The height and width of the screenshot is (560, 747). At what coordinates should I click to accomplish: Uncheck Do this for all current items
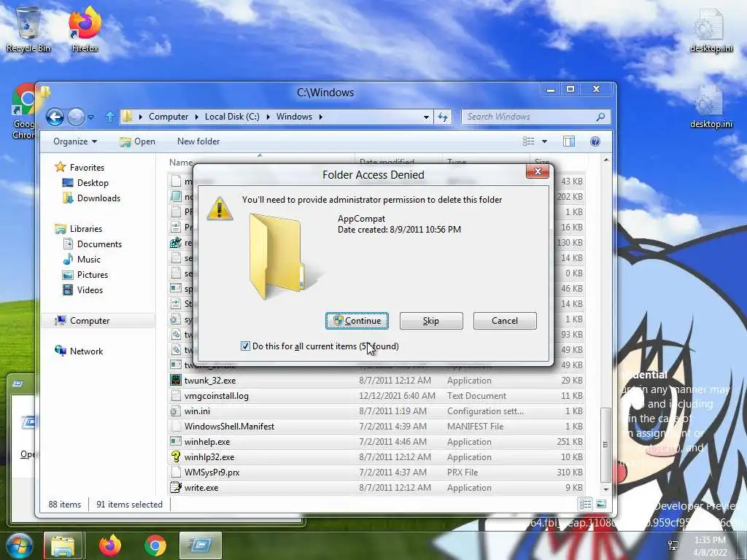(245, 346)
